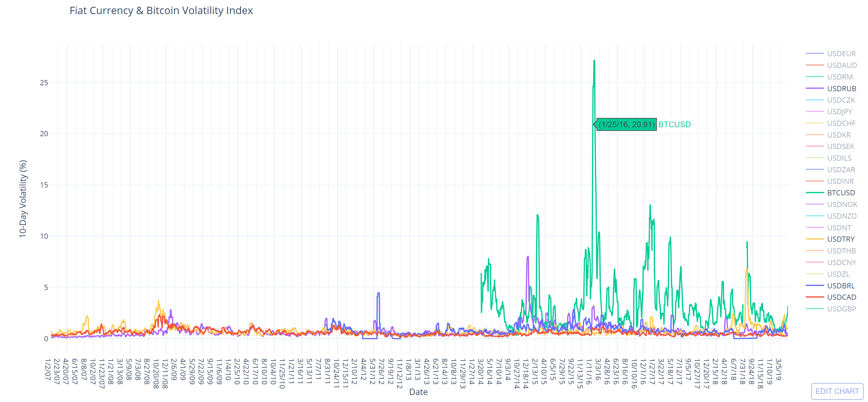The height and width of the screenshot is (402, 868).
Task: Show the USDTHB legend trace
Action: pos(841,251)
